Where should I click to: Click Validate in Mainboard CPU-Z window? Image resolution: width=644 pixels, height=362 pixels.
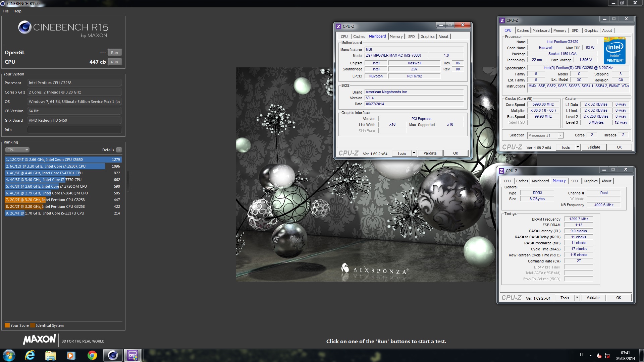click(x=430, y=153)
